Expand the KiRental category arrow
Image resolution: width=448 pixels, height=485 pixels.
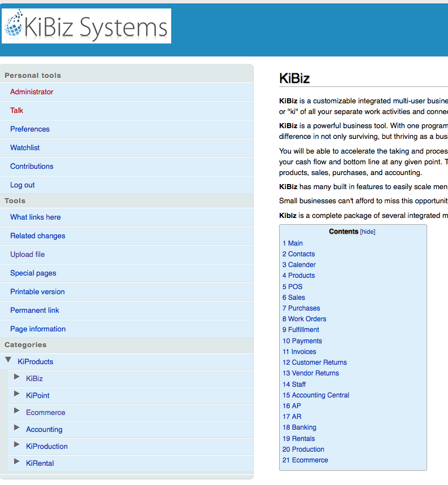coord(17,462)
